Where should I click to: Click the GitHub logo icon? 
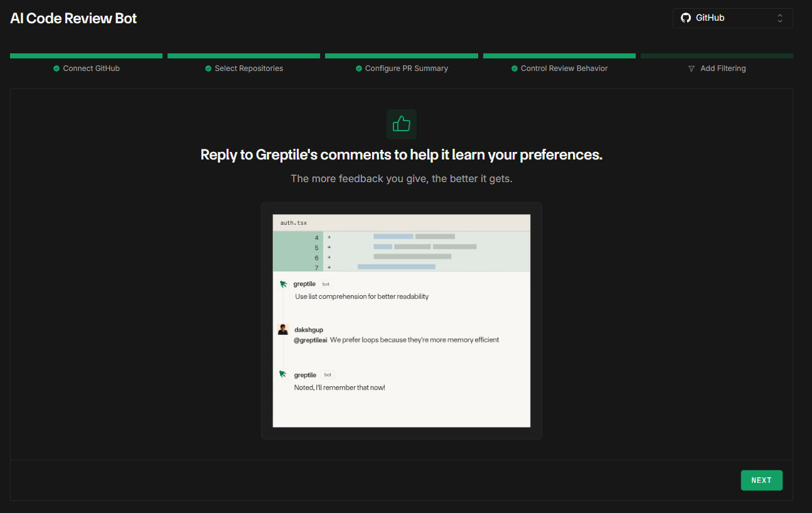[686, 18]
